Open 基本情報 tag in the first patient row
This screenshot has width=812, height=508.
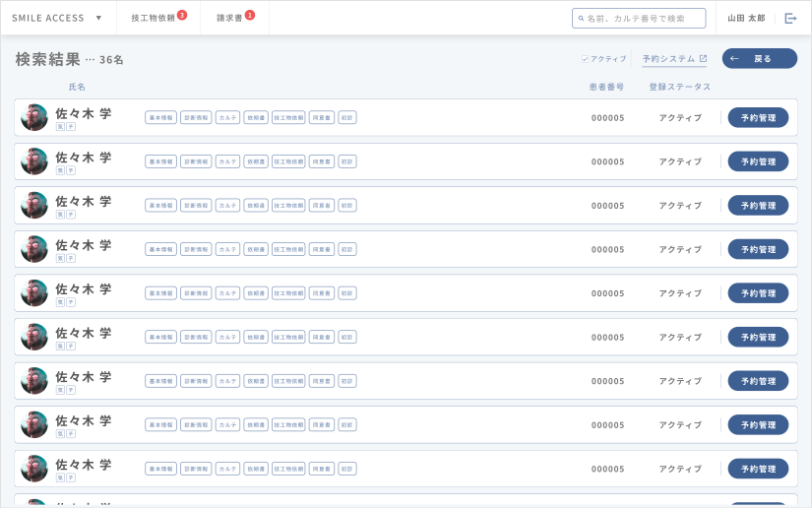coord(160,117)
